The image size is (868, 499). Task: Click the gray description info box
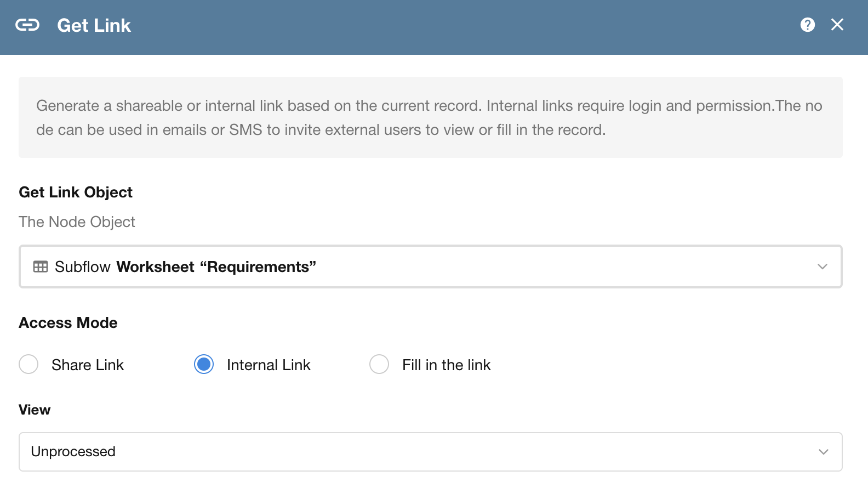430,117
